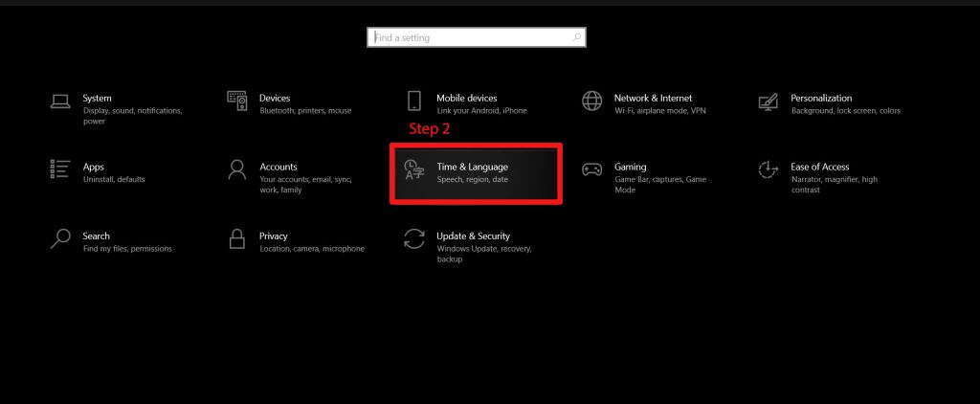The image size is (980, 404).
Task: Select the 'Search' category label
Action: point(97,236)
